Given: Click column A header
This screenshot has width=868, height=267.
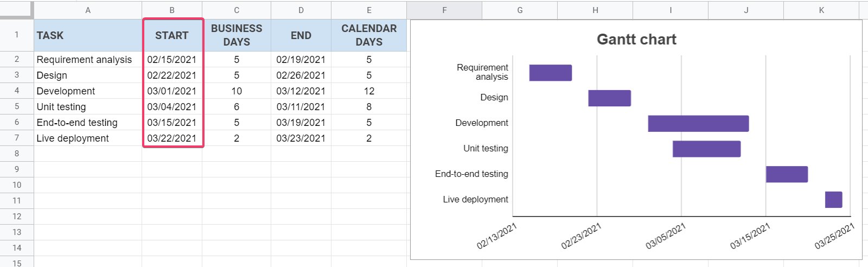Looking at the screenshot, I should [x=88, y=10].
